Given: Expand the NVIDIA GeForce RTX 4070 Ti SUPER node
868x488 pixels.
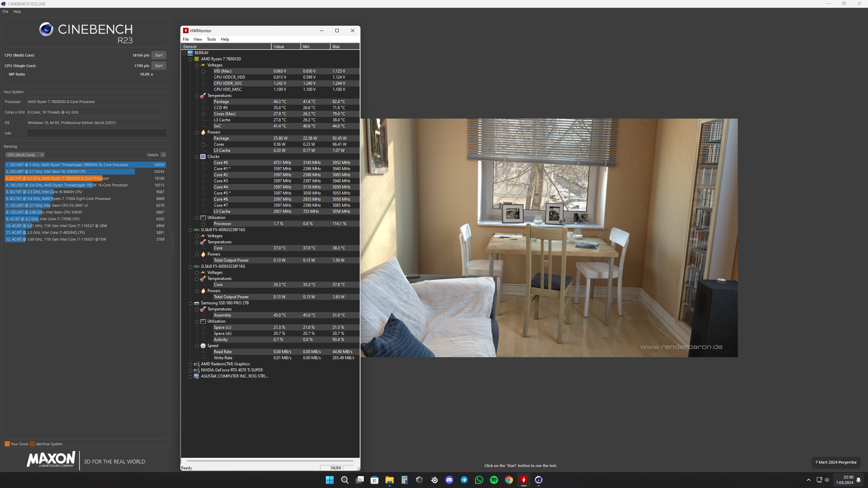Looking at the screenshot, I should tap(191, 370).
